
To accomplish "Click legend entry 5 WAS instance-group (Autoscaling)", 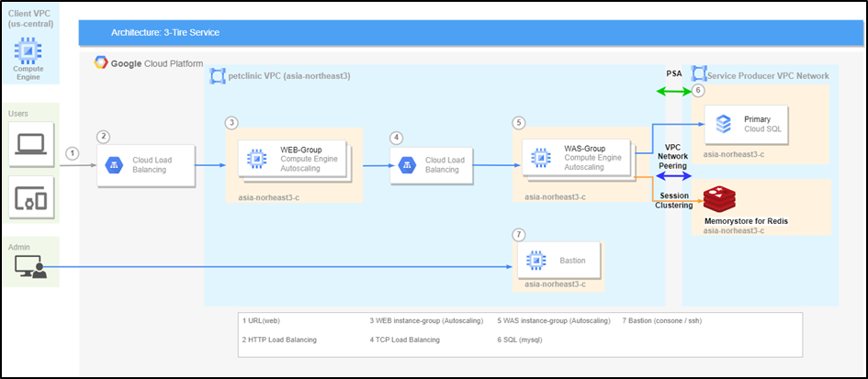I will pos(554,321).
